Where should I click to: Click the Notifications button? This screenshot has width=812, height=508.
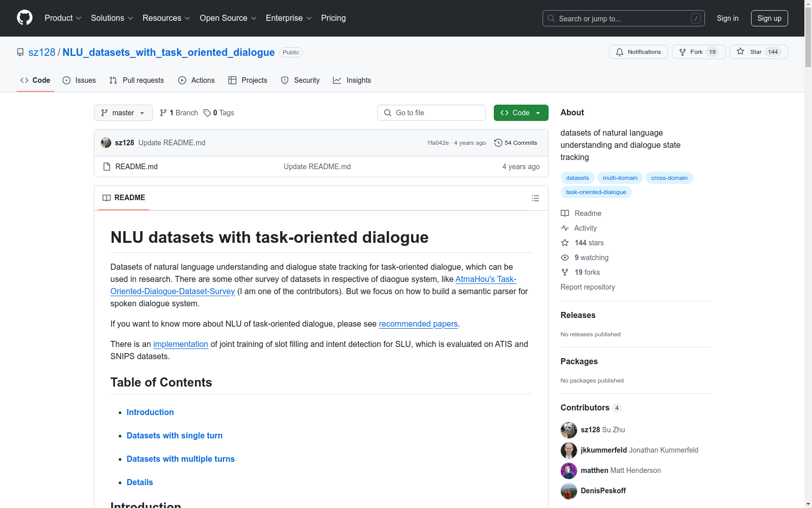(x=638, y=52)
